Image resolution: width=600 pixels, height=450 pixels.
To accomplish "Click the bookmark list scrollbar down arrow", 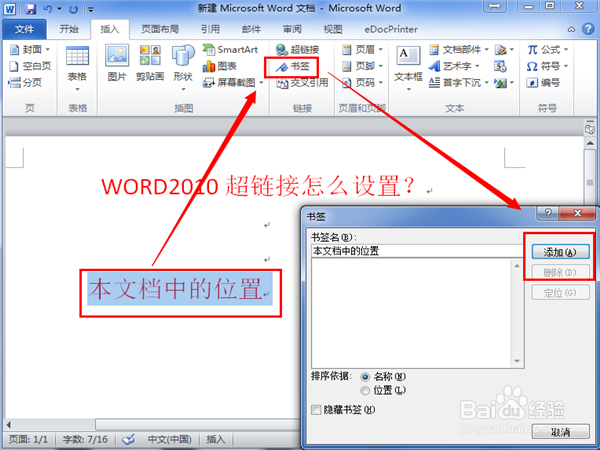I will tap(517, 361).
